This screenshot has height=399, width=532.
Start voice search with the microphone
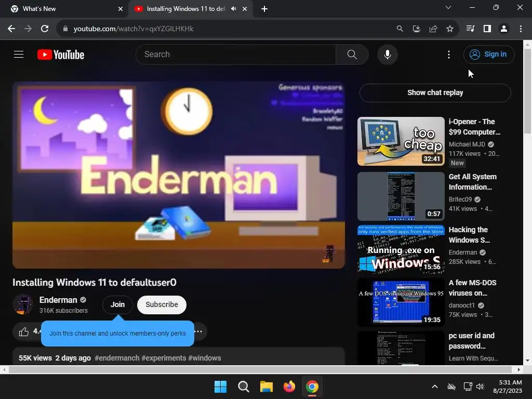387,54
